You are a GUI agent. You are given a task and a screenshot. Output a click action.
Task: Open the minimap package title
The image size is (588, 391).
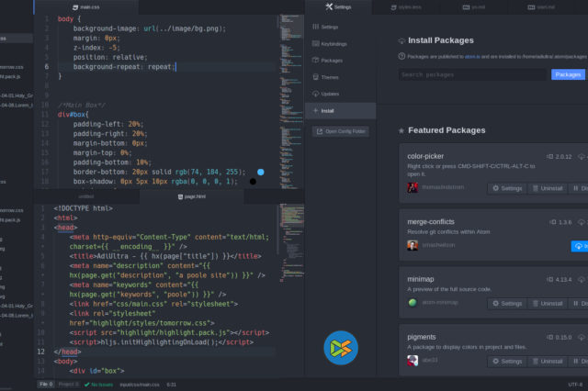coord(421,279)
